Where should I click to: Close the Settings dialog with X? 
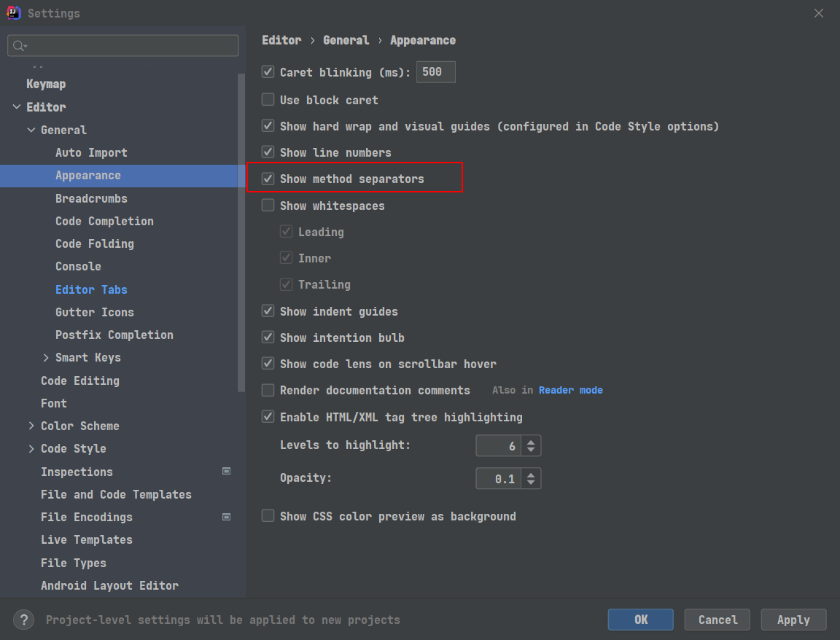click(819, 13)
